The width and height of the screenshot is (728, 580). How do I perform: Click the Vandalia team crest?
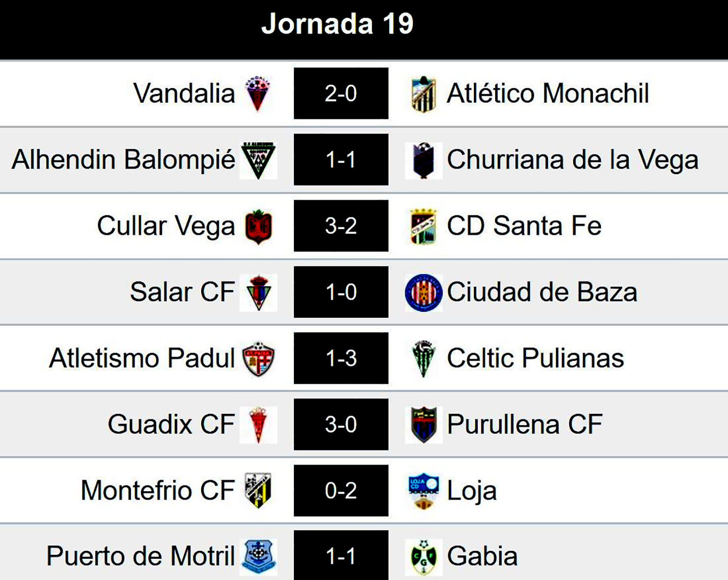pyautogui.click(x=258, y=93)
